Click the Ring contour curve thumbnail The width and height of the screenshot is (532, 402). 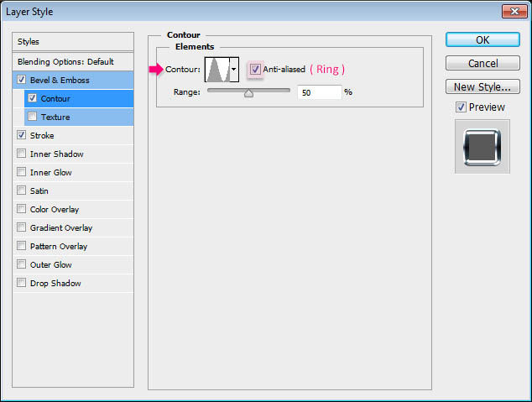pyautogui.click(x=217, y=70)
